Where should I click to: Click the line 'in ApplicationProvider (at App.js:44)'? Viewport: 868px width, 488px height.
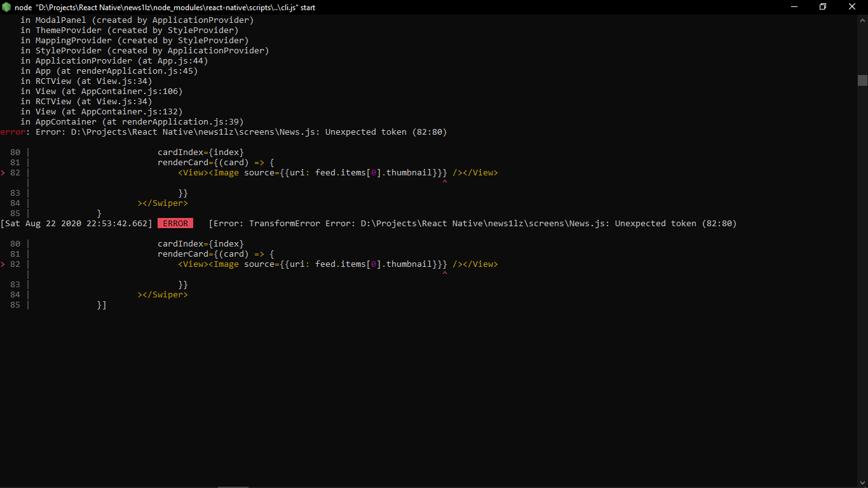point(114,61)
